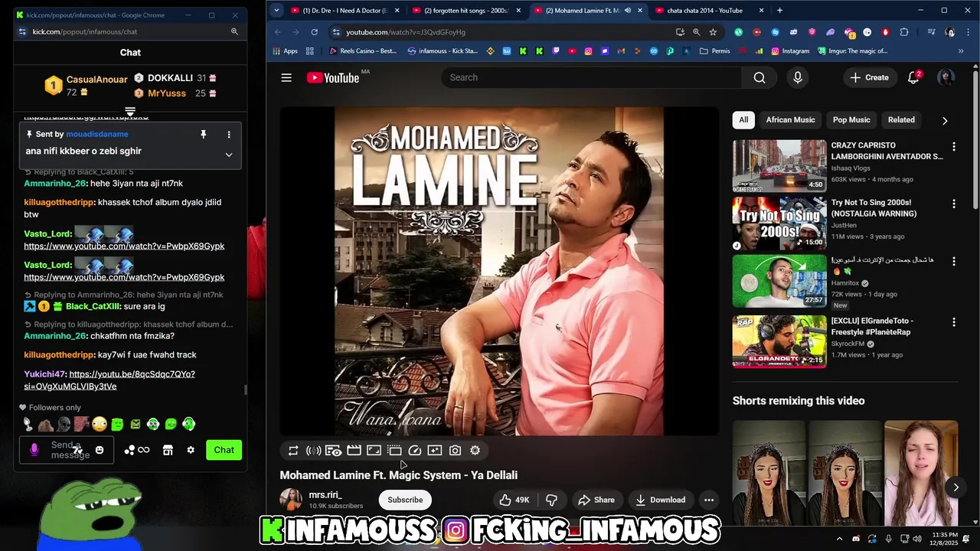Viewport: 980px width, 551px height.
Task: Open the playback speed gauge icon
Action: click(x=414, y=451)
